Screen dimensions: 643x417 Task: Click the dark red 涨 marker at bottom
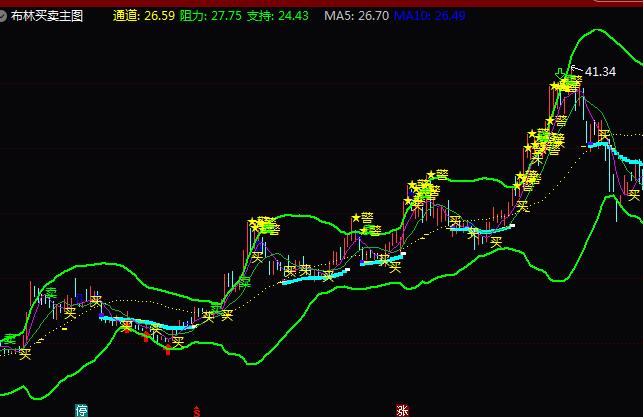(x=402, y=410)
